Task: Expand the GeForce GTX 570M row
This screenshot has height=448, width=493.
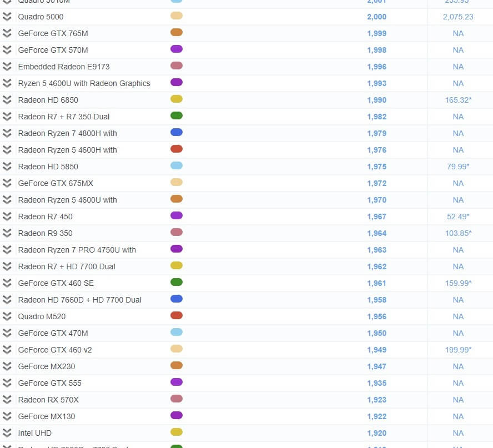Action: pyautogui.click(x=7, y=50)
